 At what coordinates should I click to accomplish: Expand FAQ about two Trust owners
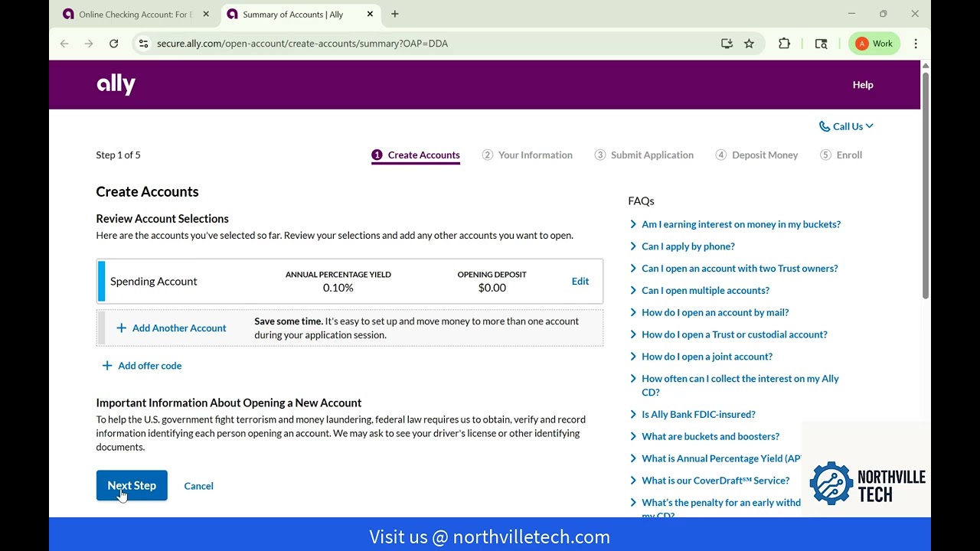(740, 269)
